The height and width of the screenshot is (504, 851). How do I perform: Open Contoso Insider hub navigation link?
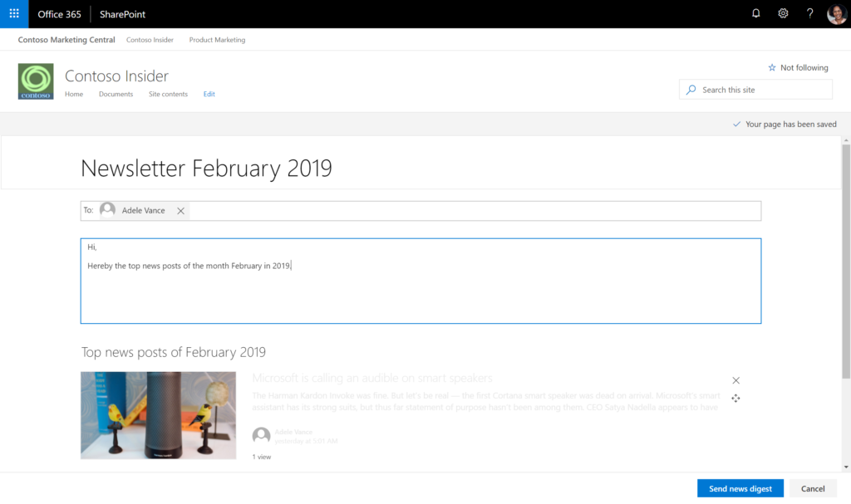150,40
